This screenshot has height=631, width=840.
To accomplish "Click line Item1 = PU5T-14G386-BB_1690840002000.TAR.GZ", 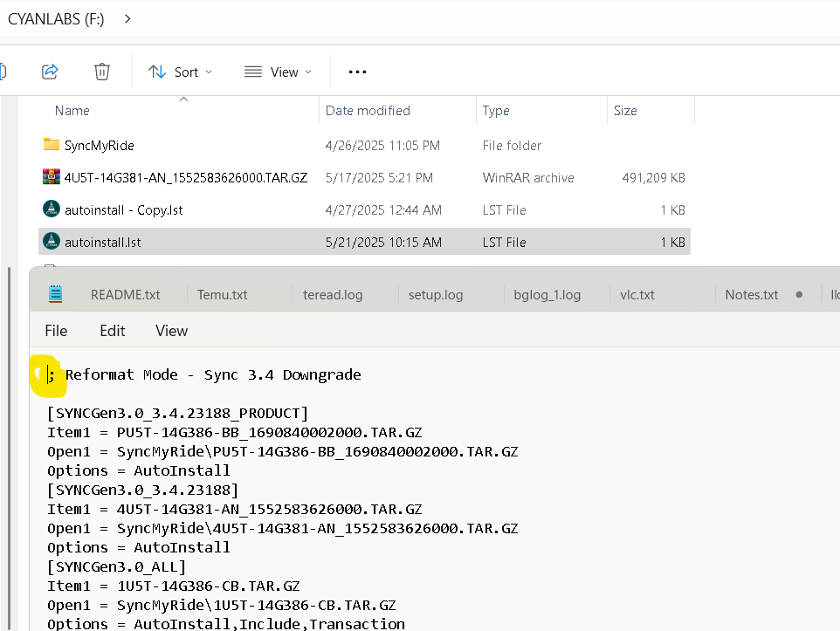I will (235, 432).
